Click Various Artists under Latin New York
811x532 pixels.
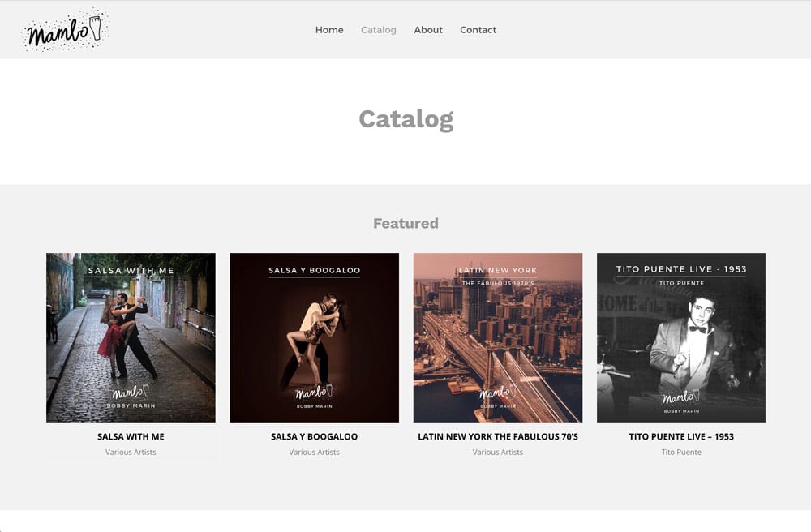498,453
